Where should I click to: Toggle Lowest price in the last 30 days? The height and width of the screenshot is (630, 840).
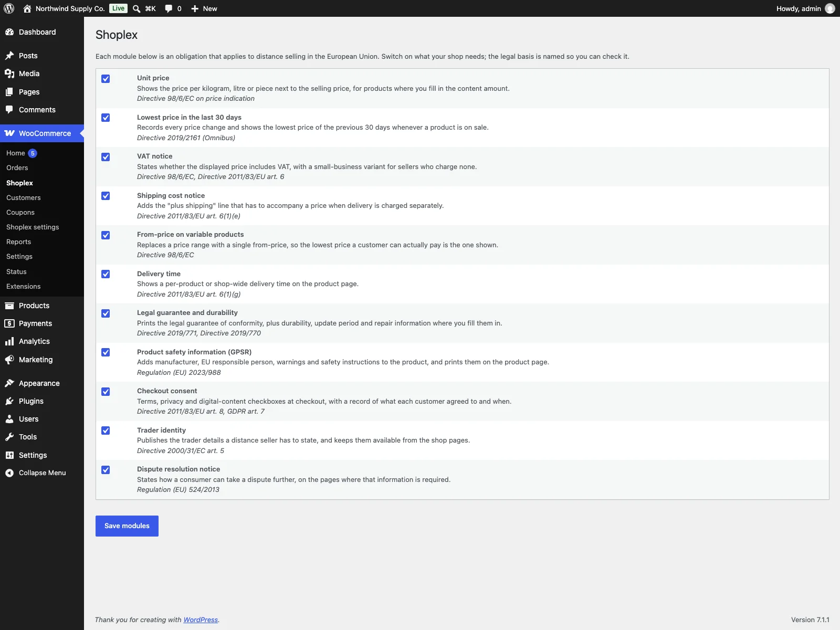(x=106, y=118)
